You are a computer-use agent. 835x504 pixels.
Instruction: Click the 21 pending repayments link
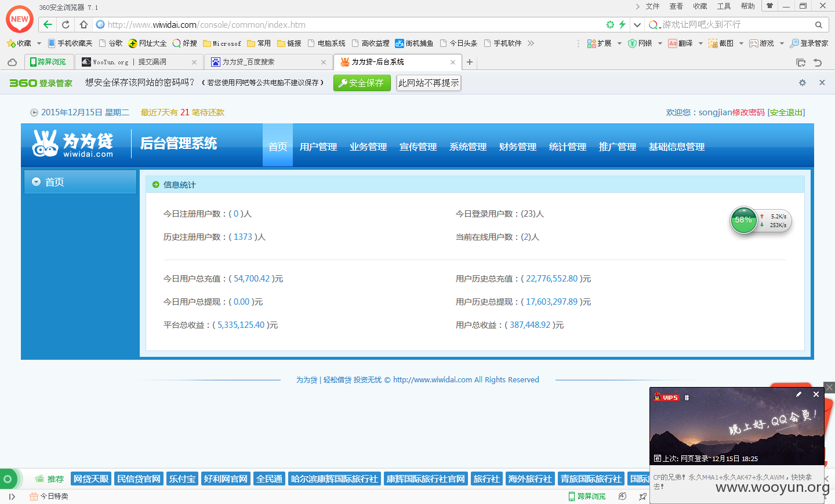click(x=185, y=112)
